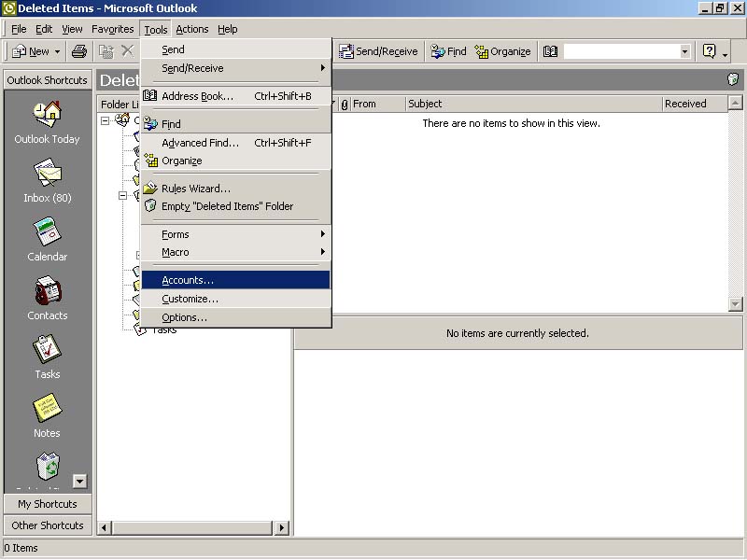Screen dimensions: 747x560
Task: Click the Move to Folder toolbar icon
Action: pyautogui.click(x=106, y=51)
